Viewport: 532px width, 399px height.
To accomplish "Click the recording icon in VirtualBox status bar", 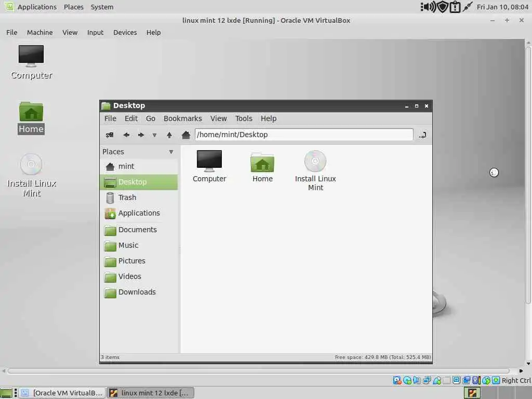I will click(x=467, y=380).
